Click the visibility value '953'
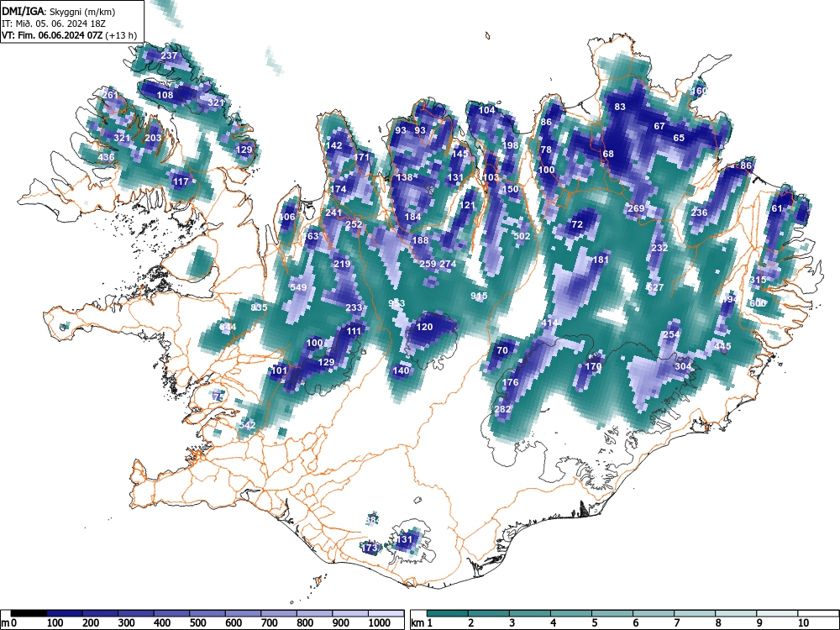The image size is (840, 630). click(396, 303)
